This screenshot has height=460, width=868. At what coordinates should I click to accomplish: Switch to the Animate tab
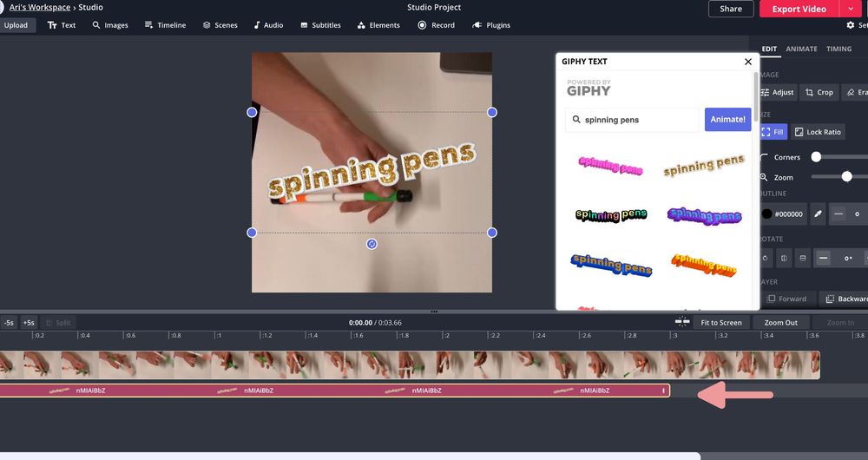801,49
